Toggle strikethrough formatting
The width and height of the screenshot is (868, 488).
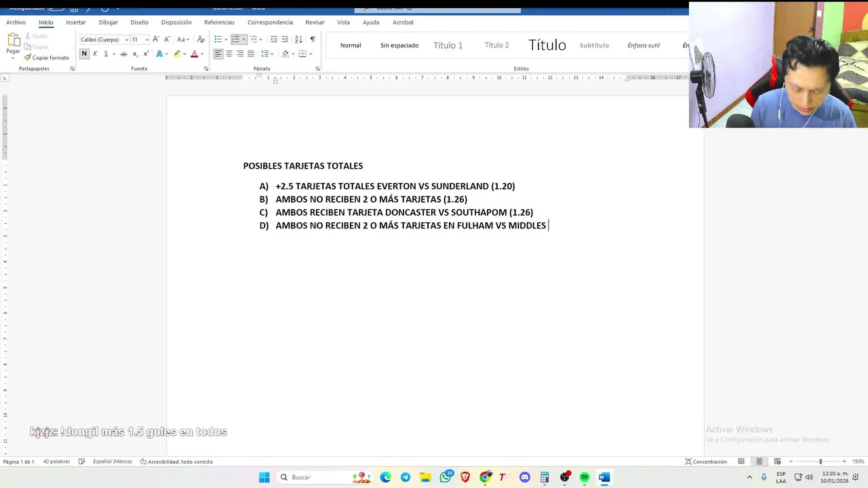pyautogui.click(x=123, y=54)
